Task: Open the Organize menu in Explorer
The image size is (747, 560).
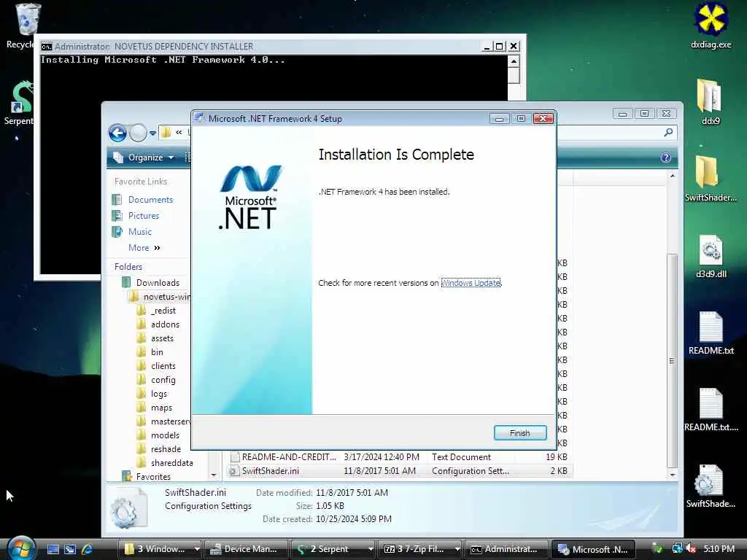Action: [x=144, y=157]
